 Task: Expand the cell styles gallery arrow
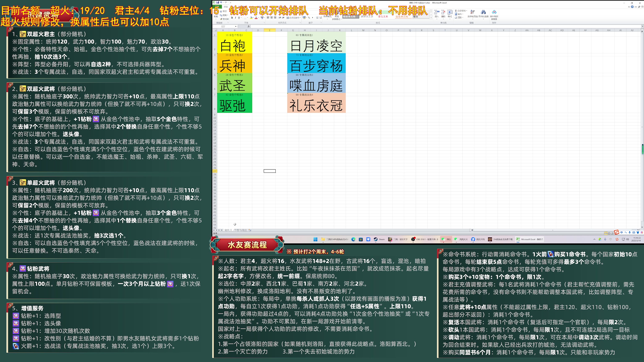[431, 18]
